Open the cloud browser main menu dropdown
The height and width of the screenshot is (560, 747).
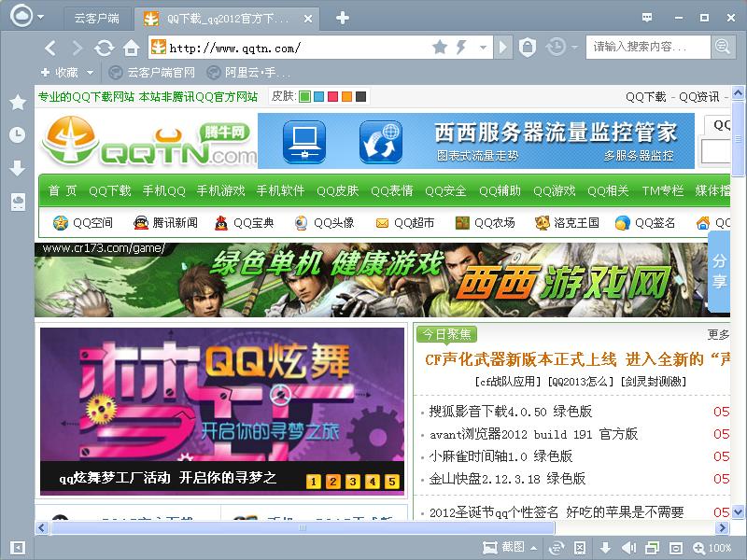tap(41, 17)
